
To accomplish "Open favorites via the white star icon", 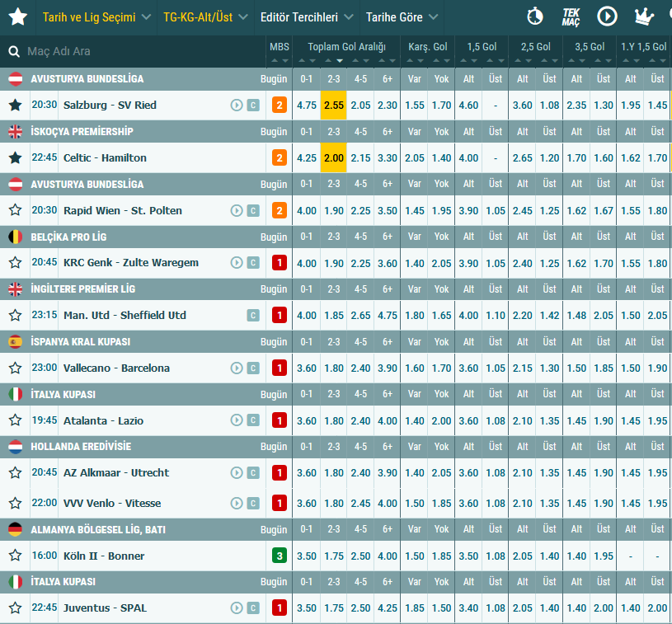I will tap(18, 17).
